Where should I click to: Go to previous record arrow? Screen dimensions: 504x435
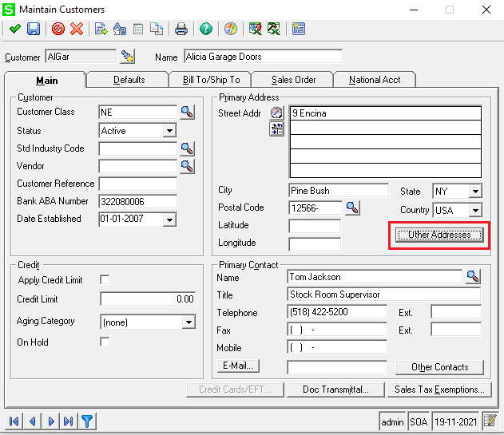click(33, 421)
